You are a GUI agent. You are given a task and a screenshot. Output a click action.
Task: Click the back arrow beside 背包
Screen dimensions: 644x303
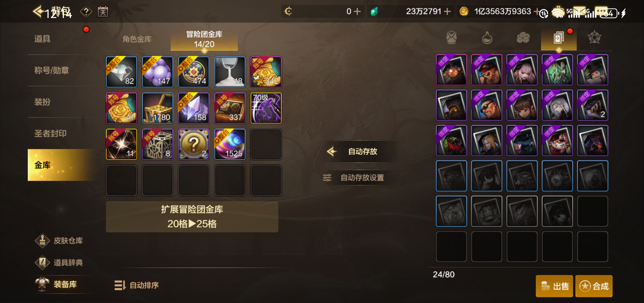38,11
